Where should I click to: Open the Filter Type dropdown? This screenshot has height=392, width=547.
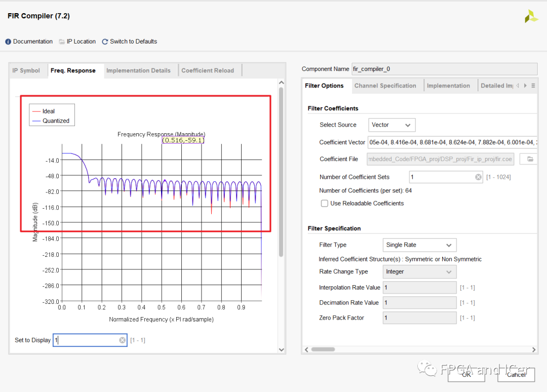[419, 245]
